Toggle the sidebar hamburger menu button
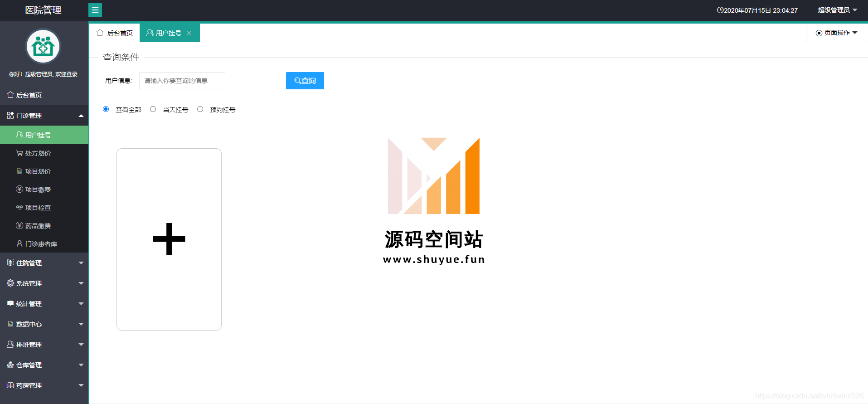 95,10
